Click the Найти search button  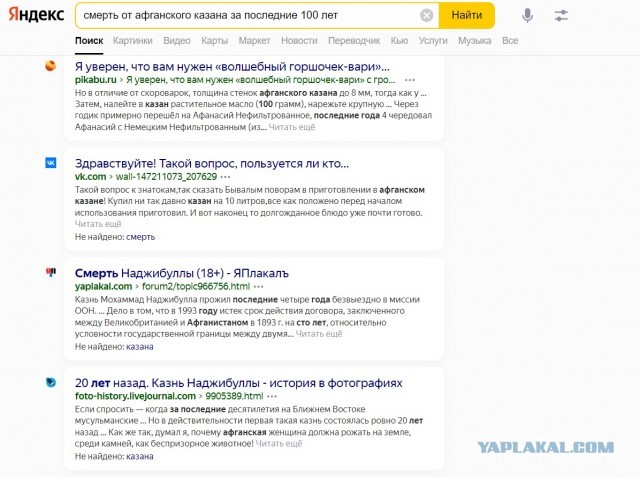click(x=467, y=16)
